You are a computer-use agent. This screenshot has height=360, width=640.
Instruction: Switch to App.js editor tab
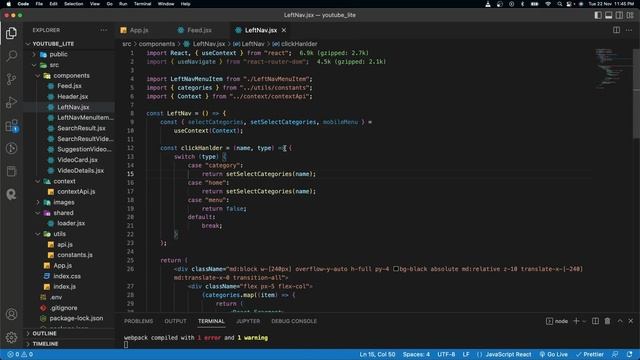pos(139,30)
